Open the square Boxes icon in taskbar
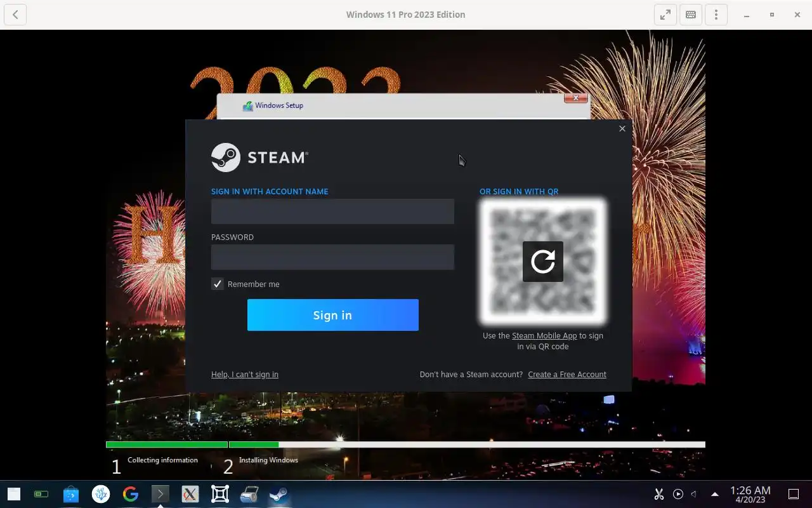Image resolution: width=812 pixels, height=508 pixels. pyautogui.click(x=220, y=494)
